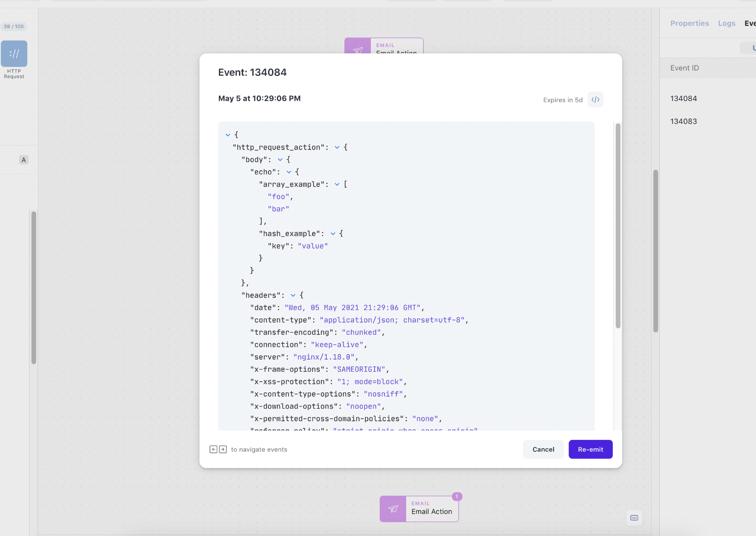The image size is (756, 536).
Task: Collapse the root JSON object
Action: (228, 135)
